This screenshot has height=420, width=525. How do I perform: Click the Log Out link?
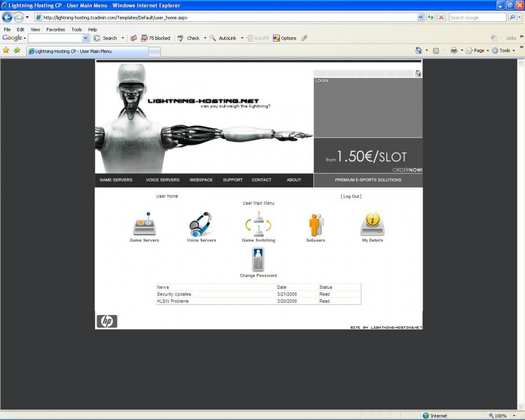pyautogui.click(x=351, y=196)
